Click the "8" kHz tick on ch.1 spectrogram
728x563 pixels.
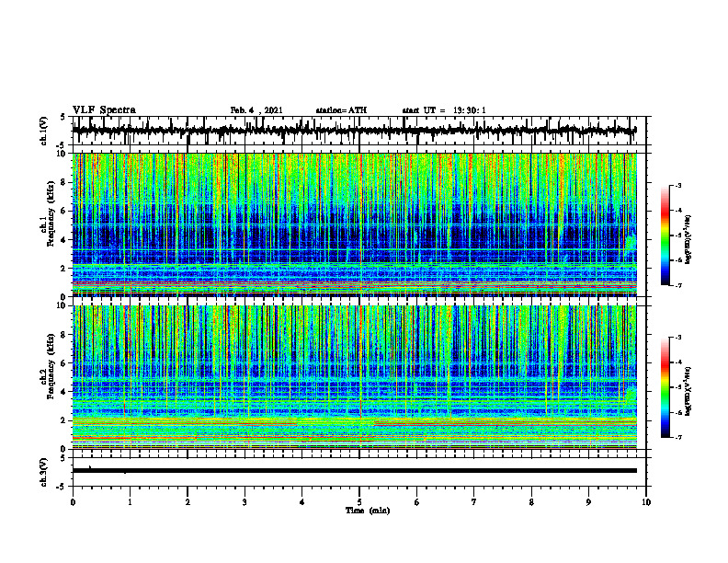point(64,182)
